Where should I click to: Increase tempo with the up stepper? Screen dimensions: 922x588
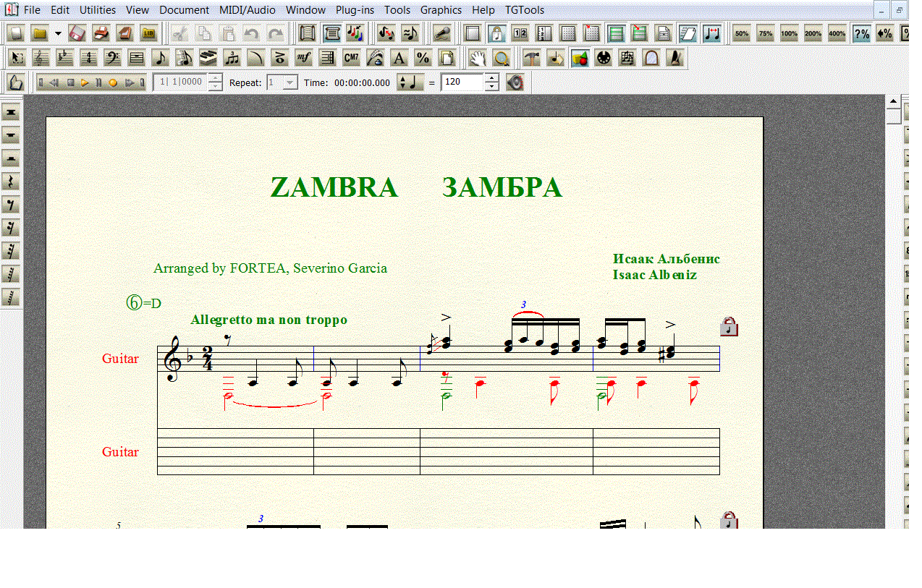[491, 78]
